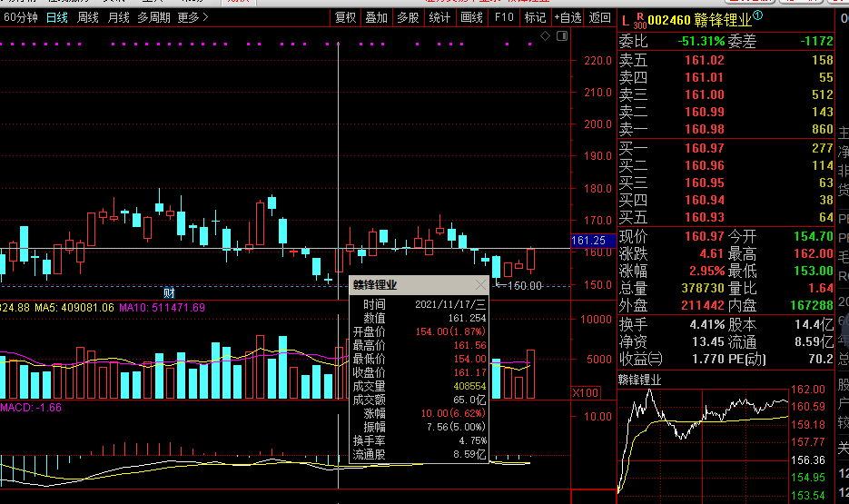Select the 买四 160.94 order row
Viewport: 849px width, 504px height.
point(726,201)
